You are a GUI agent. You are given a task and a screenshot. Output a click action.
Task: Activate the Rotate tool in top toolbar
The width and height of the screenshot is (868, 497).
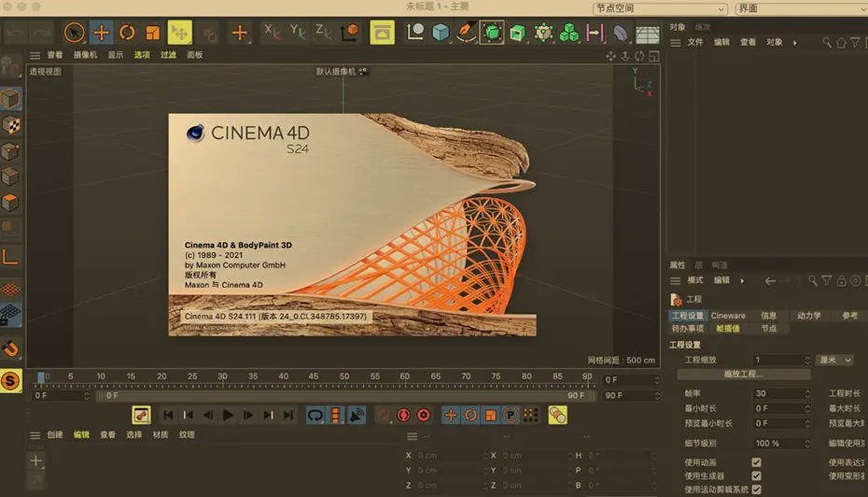pos(127,33)
